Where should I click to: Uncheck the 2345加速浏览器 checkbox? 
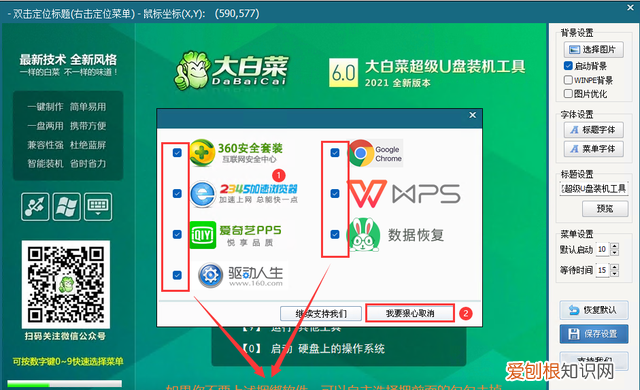coord(177,193)
